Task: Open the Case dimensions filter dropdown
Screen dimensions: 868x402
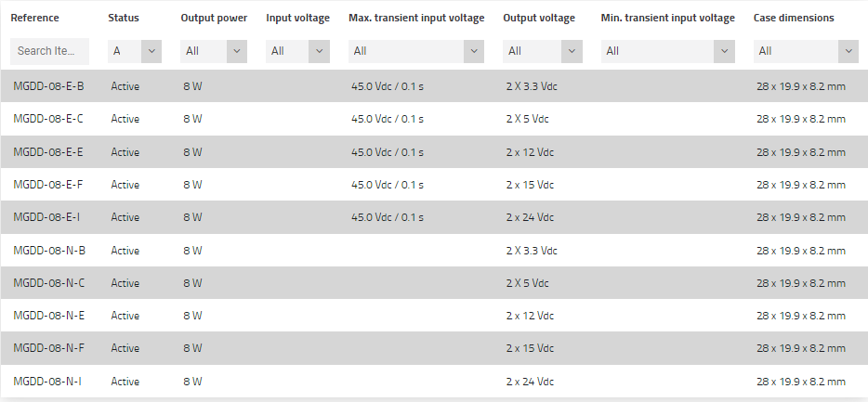Action: click(x=805, y=51)
